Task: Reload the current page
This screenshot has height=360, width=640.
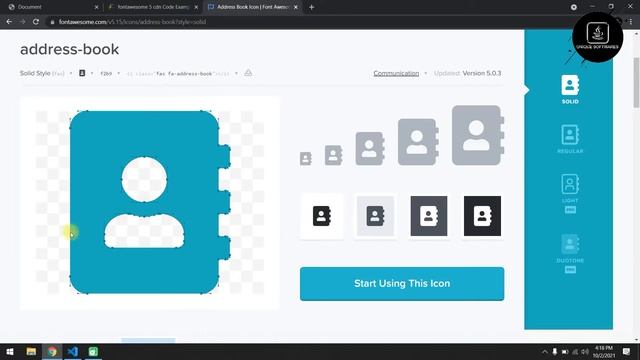Action: coord(36,22)
